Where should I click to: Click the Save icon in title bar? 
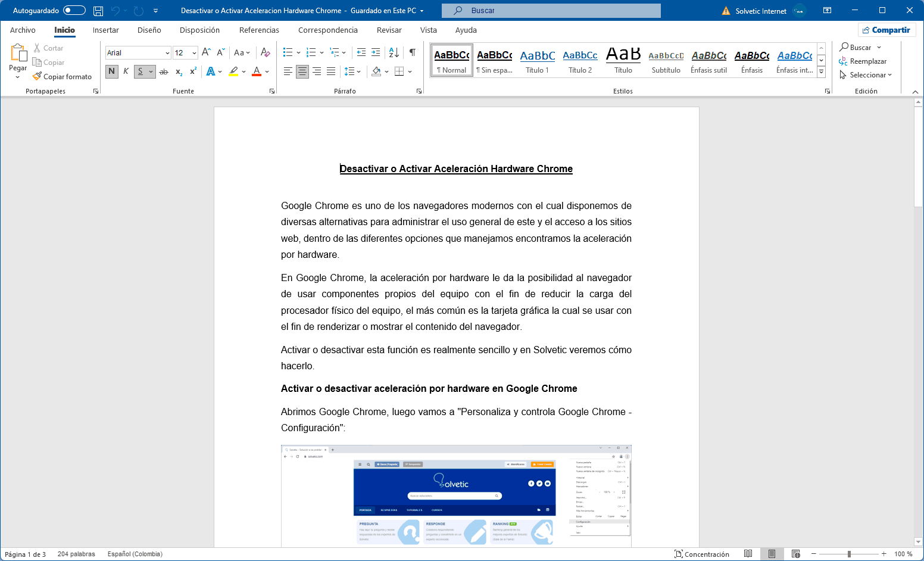[98, 11]
